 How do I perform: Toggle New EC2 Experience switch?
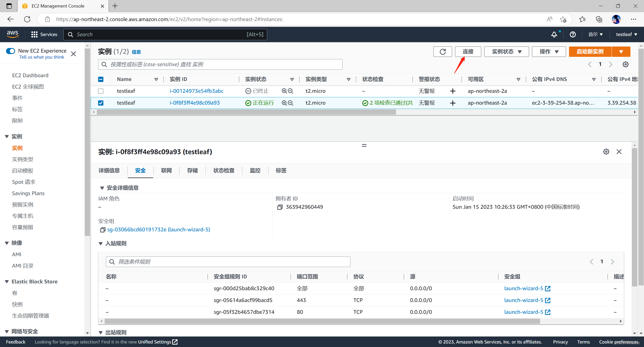tap(10, 51)
